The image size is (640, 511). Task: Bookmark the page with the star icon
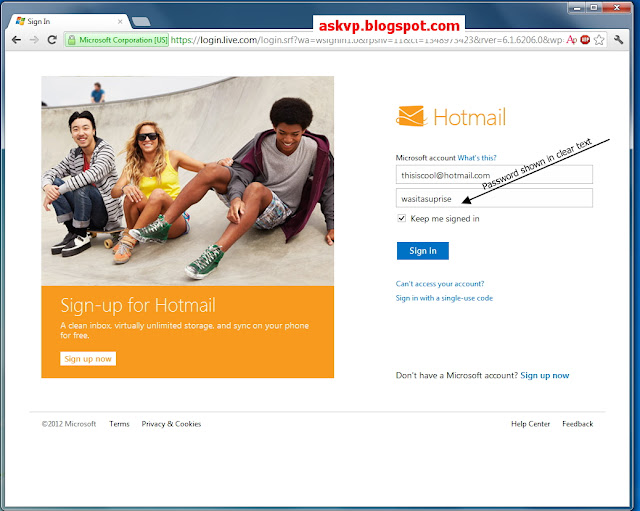(599, 40)
